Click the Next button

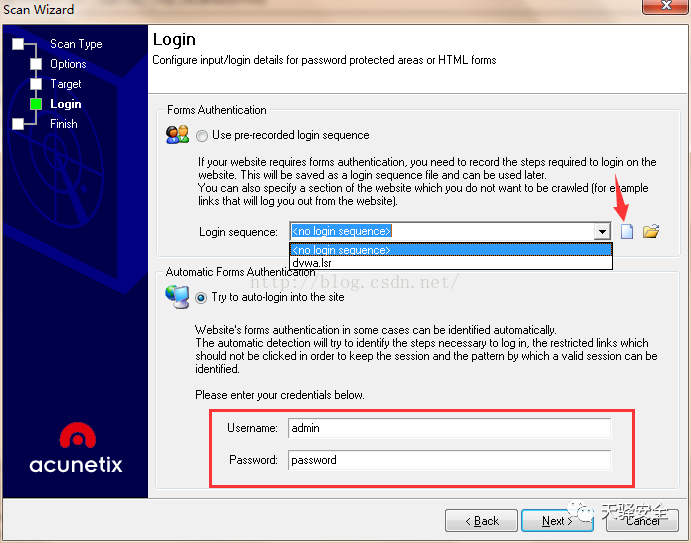(x=557, y=521)
